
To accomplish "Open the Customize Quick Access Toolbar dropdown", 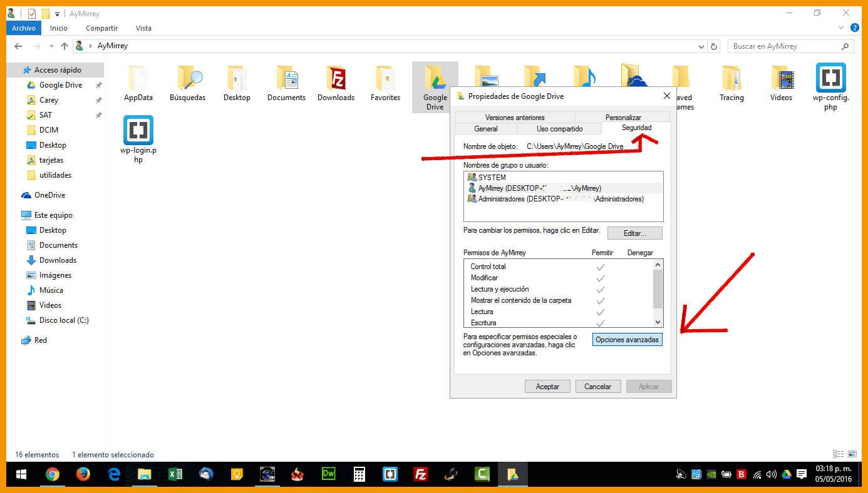I will [57, 14].
